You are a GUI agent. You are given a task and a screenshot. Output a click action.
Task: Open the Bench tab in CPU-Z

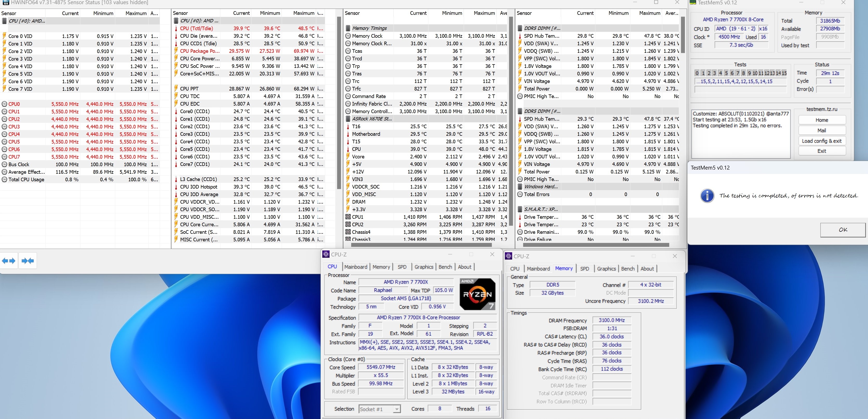tap(445, 267)
